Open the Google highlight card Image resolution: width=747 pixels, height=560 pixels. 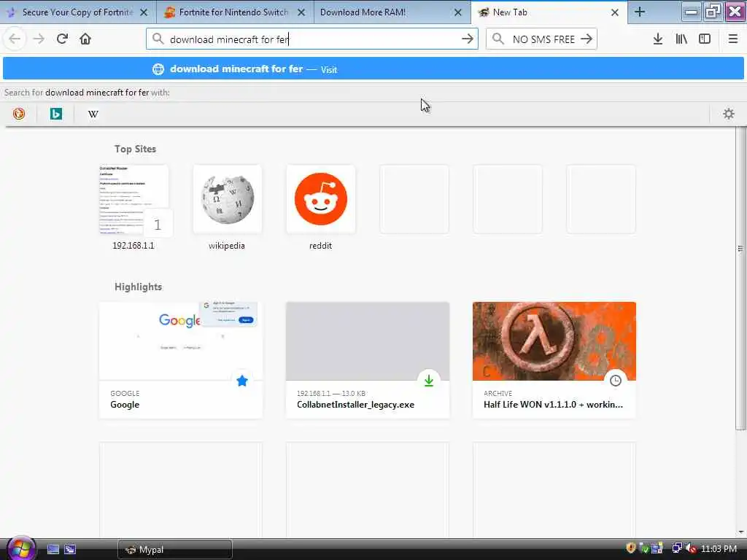point(181,360)
